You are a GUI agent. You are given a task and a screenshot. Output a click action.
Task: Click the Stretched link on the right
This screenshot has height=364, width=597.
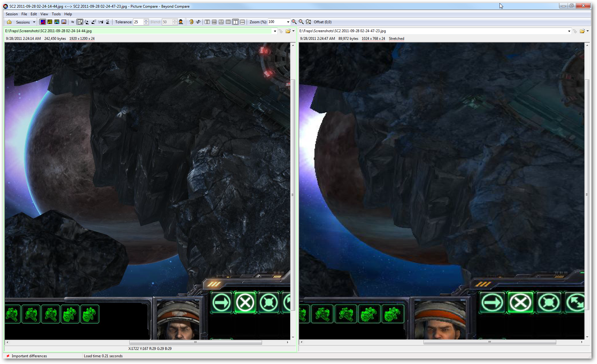396,39
